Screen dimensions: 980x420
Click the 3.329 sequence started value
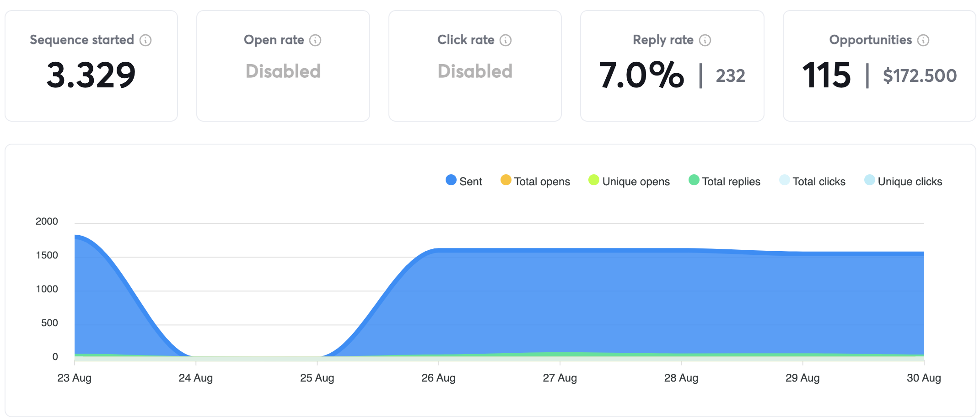(91, 75)
